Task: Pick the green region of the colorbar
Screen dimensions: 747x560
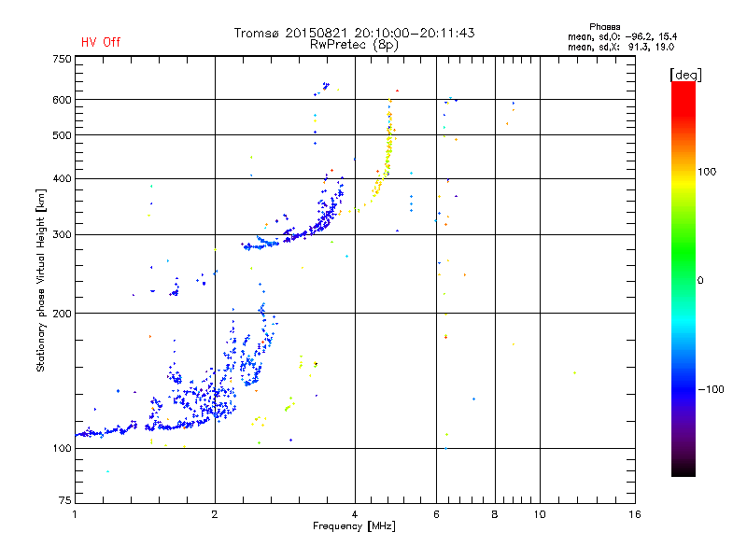Action: [x=684, y=252]
